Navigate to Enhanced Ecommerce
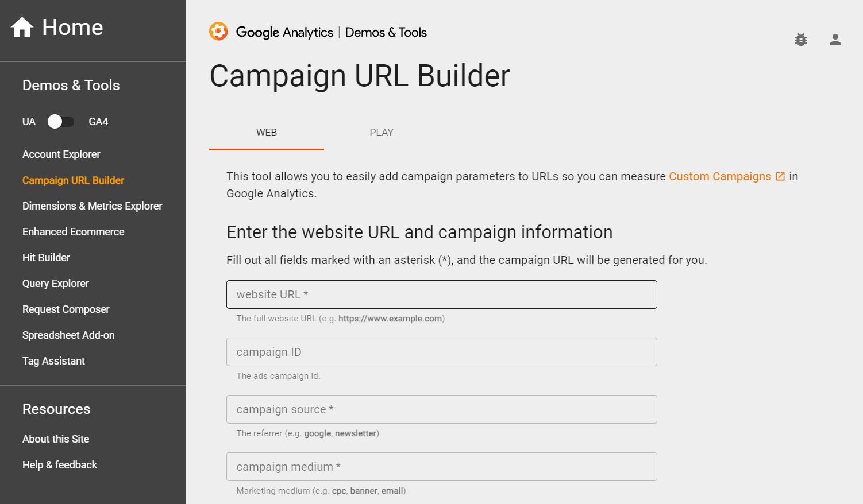 click(73, 231)
